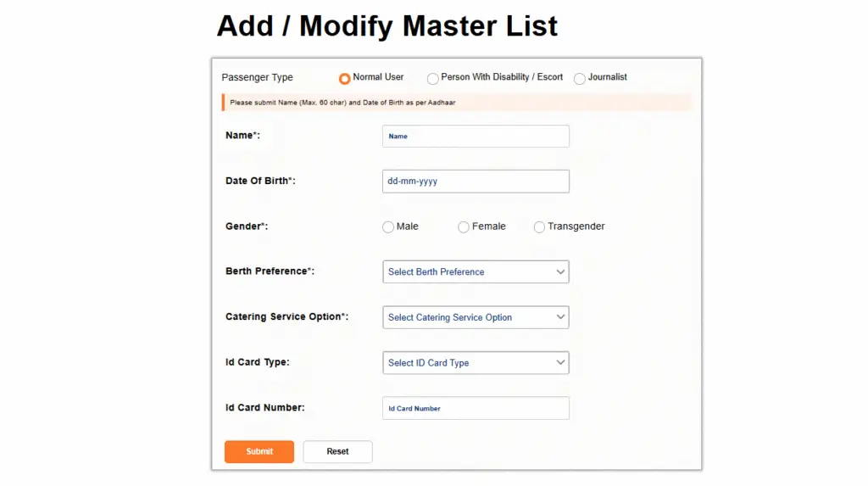Image resolution: width=868 pixels, height=486 pixels.
Task: Open the Select Berth Preference dropdown
Action: [476, 272]
